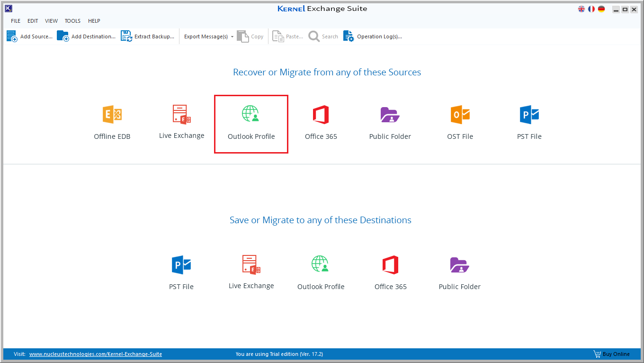
Task: Switch language to English flag
Action: 581,9
